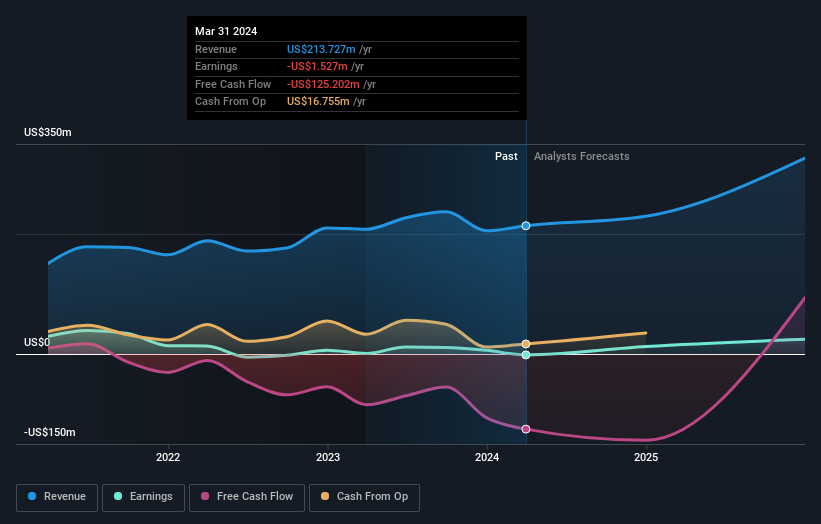This screenshot has height=524, width=821.
Task: Toggle the Cash From Op legend button
Action: coord(364,497)
